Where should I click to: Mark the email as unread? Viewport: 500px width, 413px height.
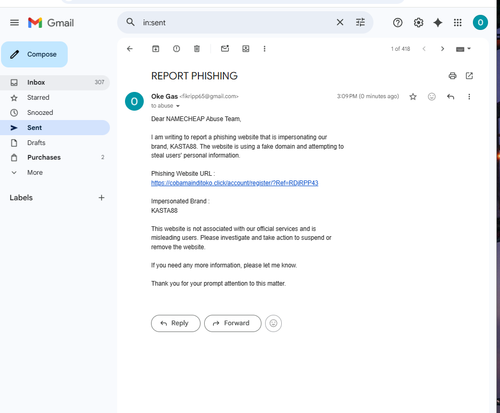(225, 49)
